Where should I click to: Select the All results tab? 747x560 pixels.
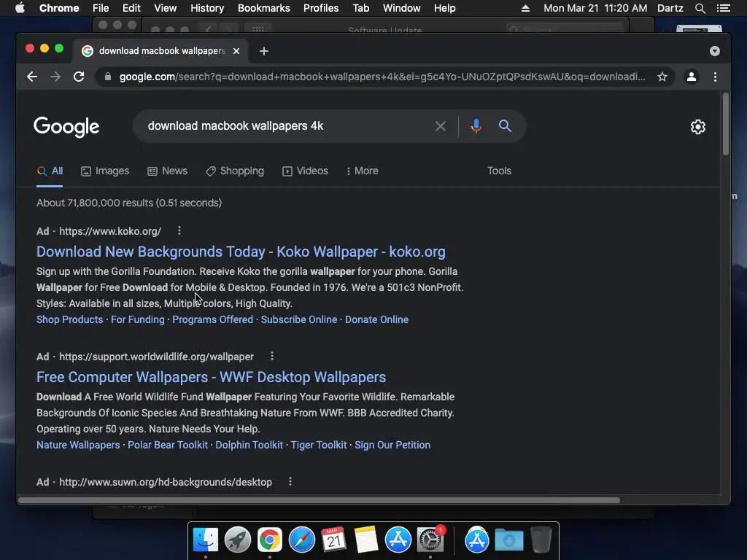(50, 171)
